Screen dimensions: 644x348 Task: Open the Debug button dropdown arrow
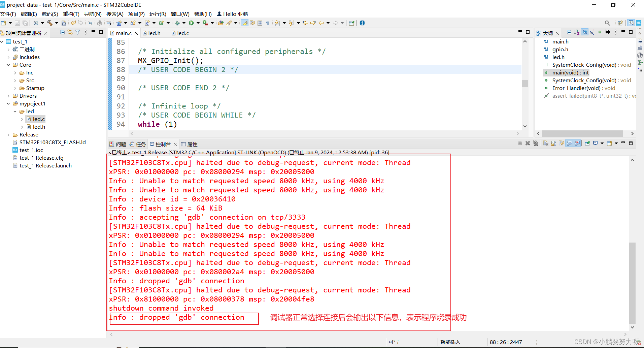tap(184, 23)
